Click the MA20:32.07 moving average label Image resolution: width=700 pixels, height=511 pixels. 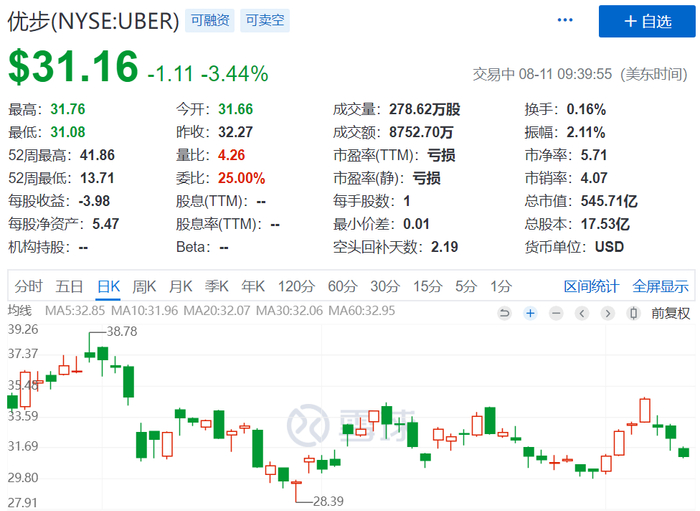point(217,311)
